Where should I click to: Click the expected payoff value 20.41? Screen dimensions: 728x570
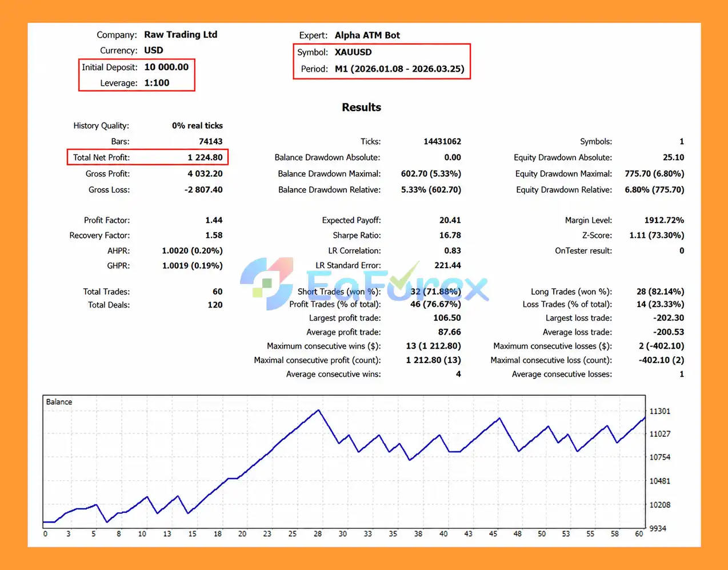pos(450,220)
